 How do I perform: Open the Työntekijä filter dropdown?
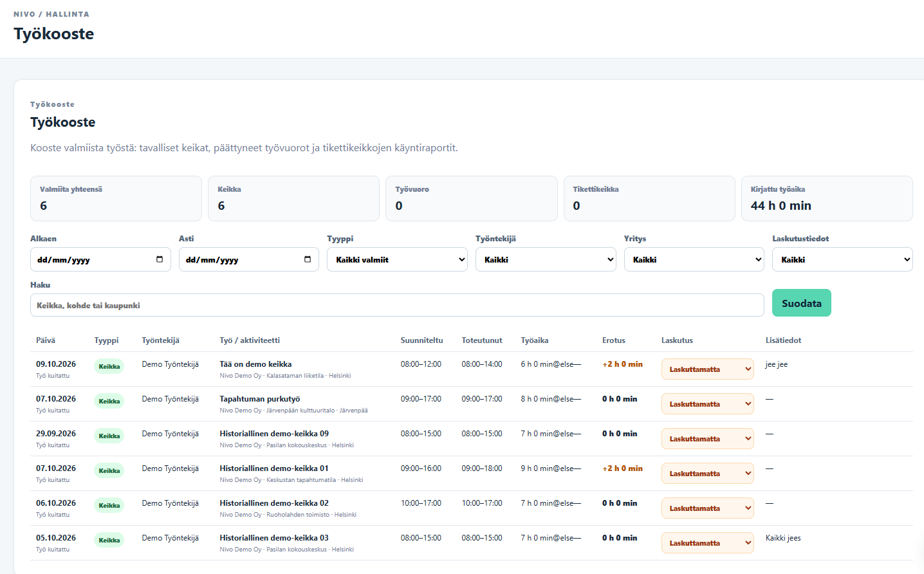click(546, 259)
